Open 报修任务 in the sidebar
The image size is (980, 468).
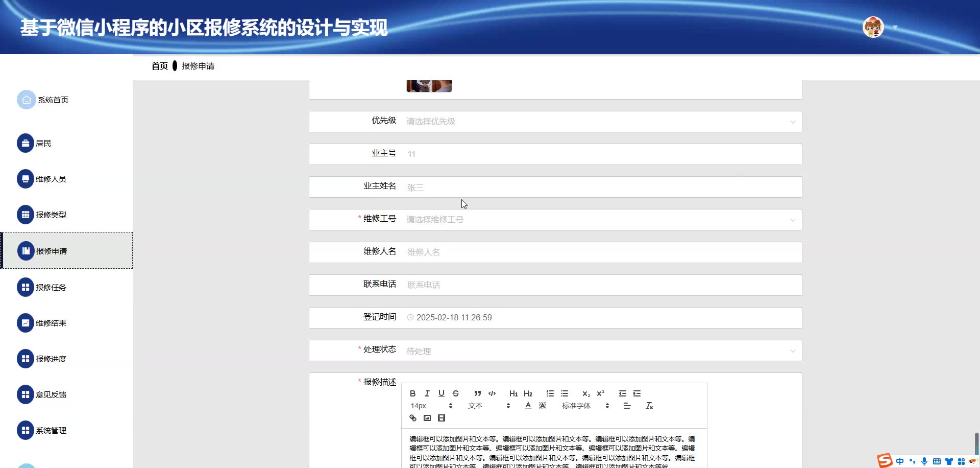[51, 287]
